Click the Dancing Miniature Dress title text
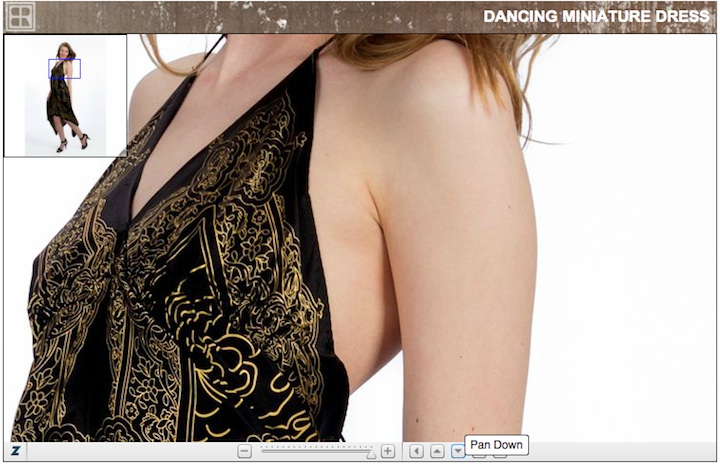The height and width of the screenshot is (464, 720). (595, 16)
